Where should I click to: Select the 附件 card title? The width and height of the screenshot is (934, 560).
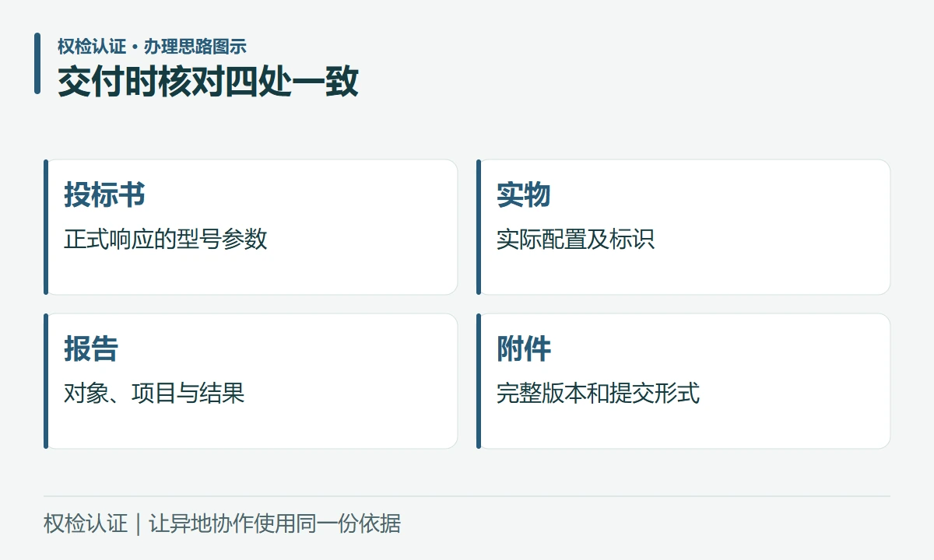[x=524, y=349]
